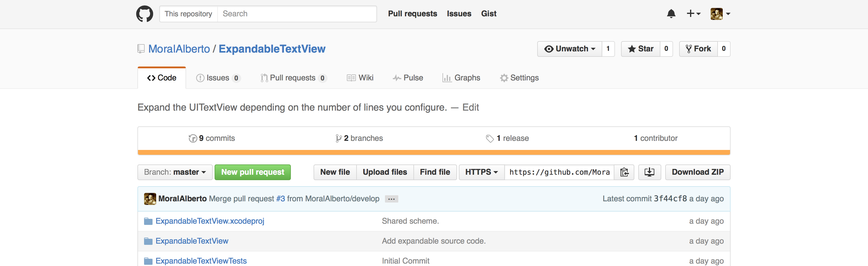Image resolution: width=868 pixels, height=266 pixels.
Task: Open the Pull requests repo tab
Action: 294,78
